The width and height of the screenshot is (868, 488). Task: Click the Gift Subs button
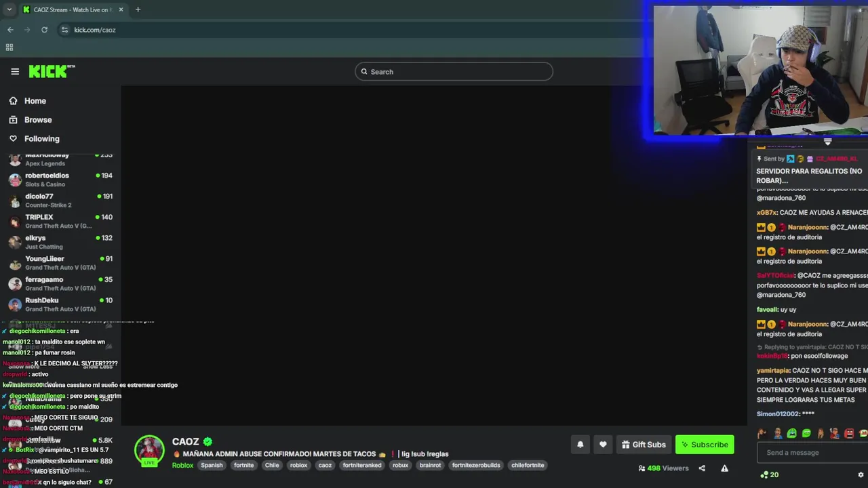pos(644,445)
